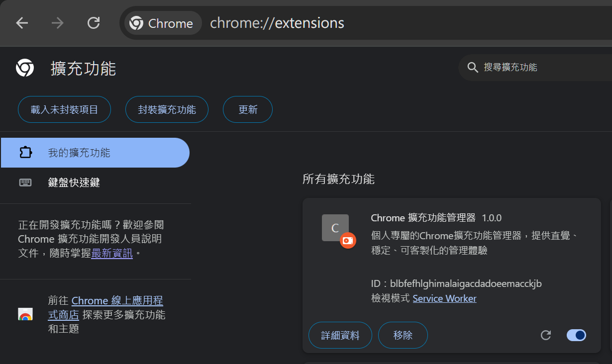Open the Service Worker link
This screenshot has height=364, width=612.
point(444,298)
